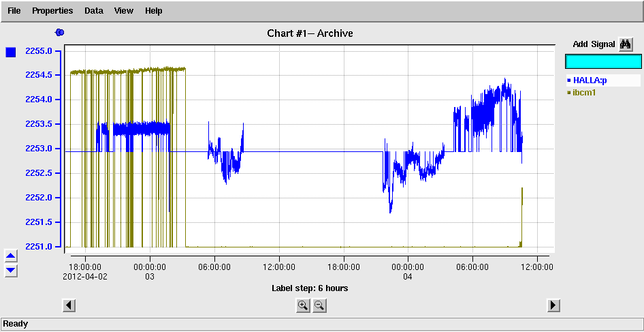The width and height of the screenshot is (644, 332).
Task: Zoom in with magnifier plus button
Action: click(x=303, y=305)
